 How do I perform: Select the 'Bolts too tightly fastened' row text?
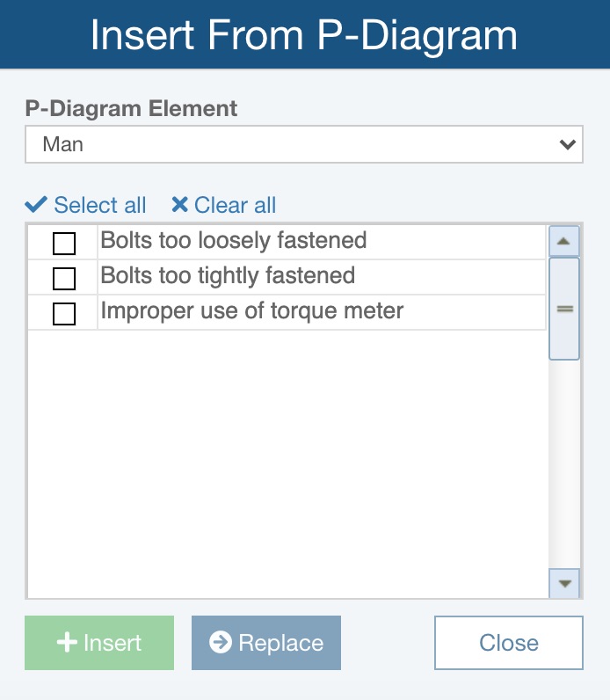(228, 276)
